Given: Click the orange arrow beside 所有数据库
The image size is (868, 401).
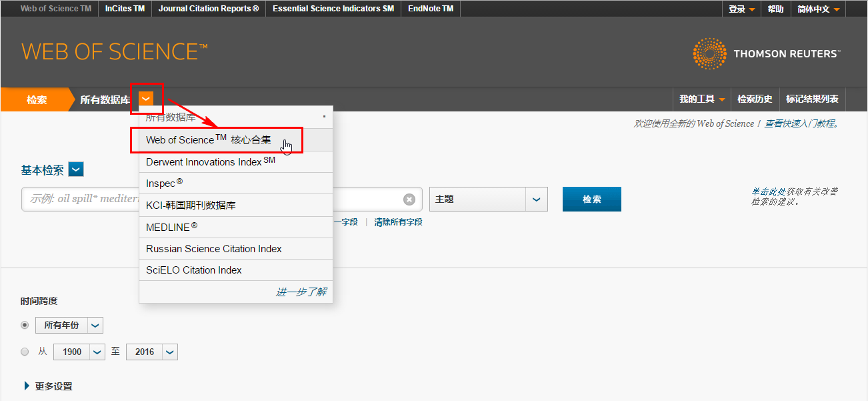Looking at the screenshot, I should (x=146, y=99).
